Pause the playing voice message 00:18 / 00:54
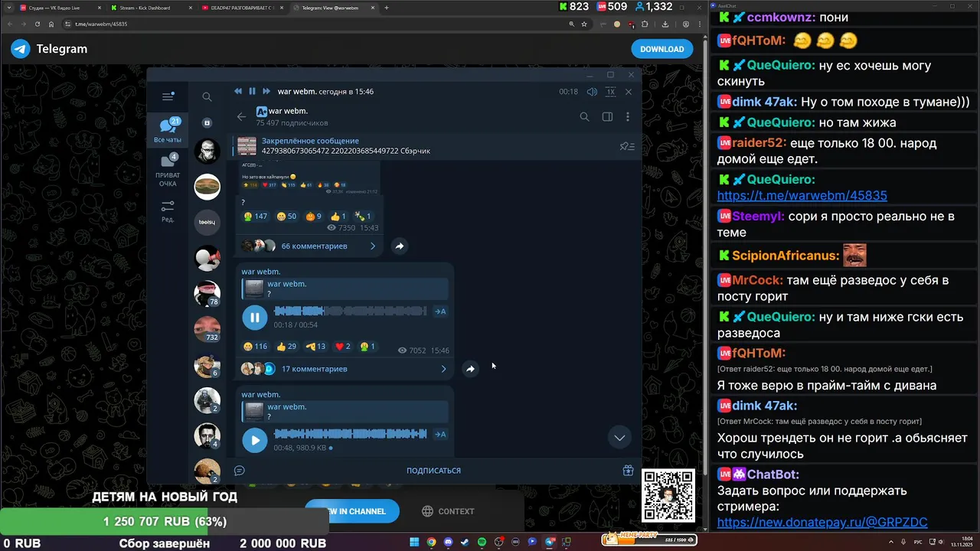980x551 pixels. [254, 317]
